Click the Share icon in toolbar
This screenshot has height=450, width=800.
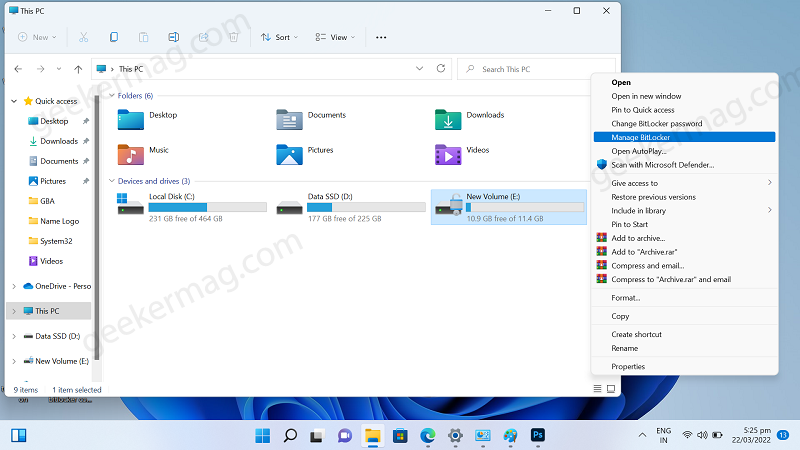(x=204, y=37)
